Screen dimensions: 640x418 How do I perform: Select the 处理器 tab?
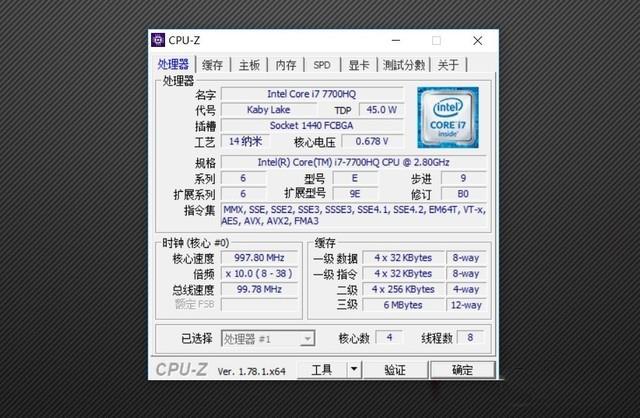coord(173,64)
